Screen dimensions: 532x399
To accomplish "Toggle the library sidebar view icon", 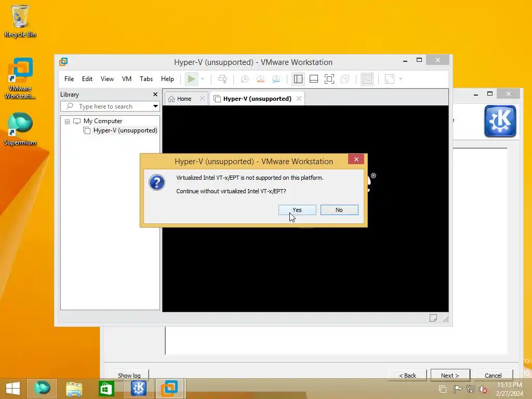I will 298,79.
